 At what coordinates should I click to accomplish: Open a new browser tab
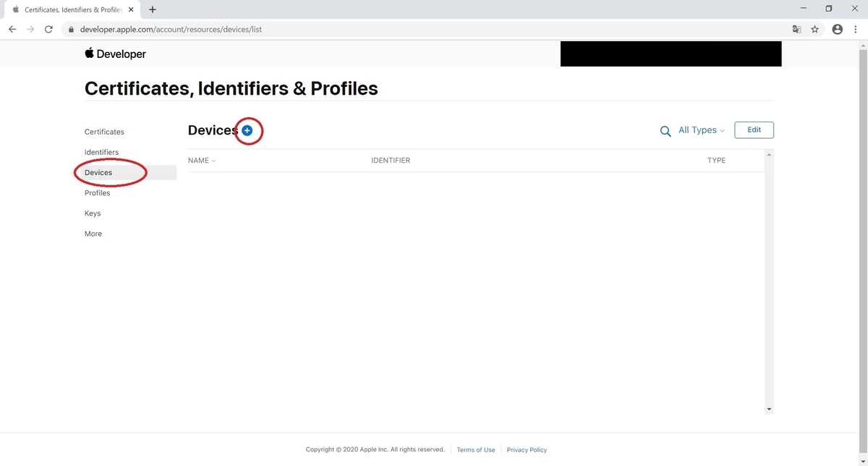(x=153, y=9)
